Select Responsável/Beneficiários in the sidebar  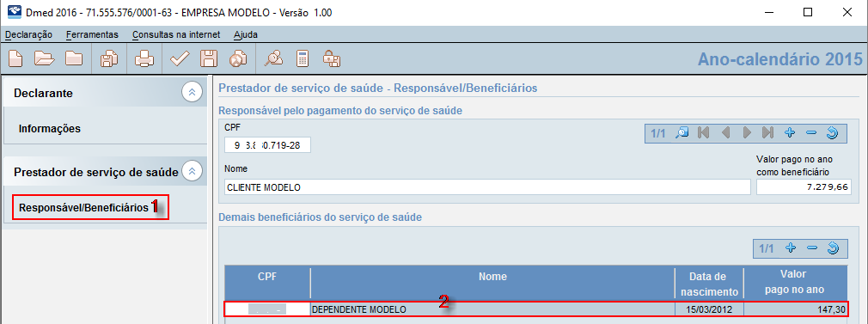[83, 208]
